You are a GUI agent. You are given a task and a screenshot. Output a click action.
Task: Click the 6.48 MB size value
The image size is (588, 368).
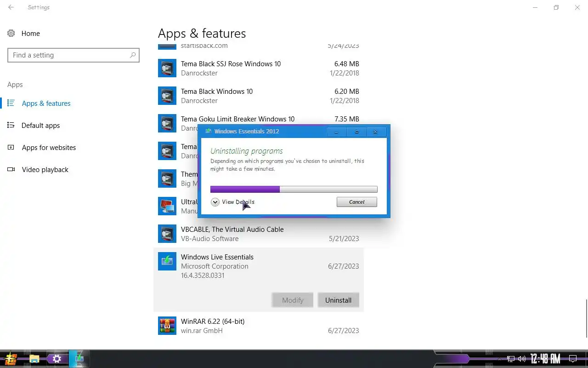[347, 63]
